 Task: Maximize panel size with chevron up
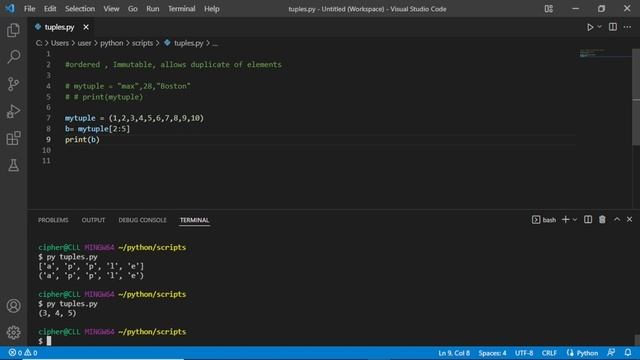617,220
